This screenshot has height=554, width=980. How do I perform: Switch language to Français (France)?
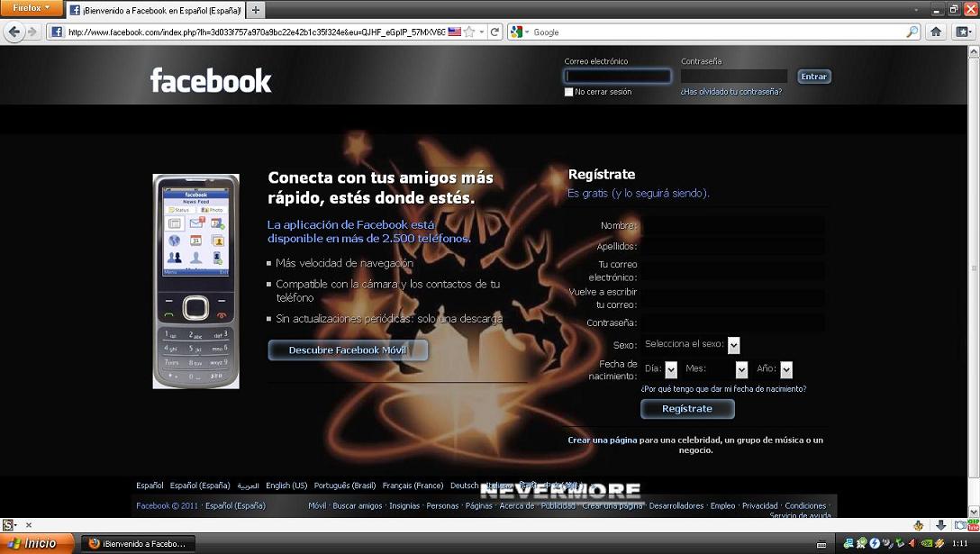[x=413, y=486]
